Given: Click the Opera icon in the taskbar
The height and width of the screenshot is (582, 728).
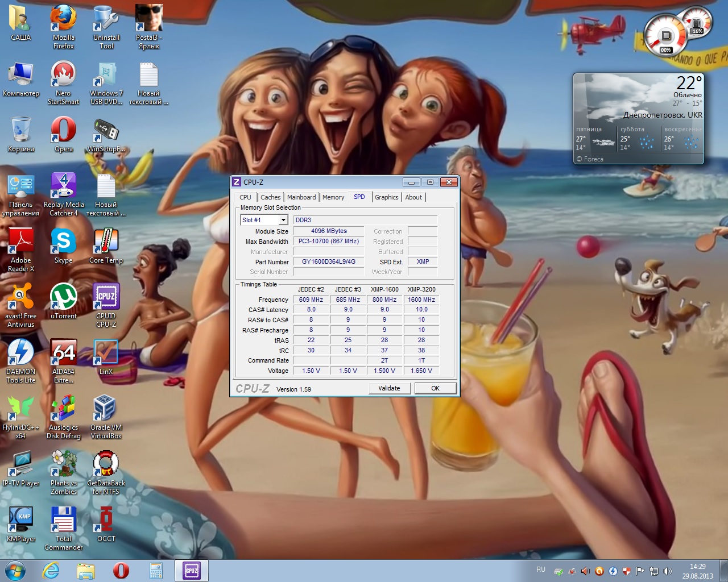Looking at the screenshot, I should point(121,571).
